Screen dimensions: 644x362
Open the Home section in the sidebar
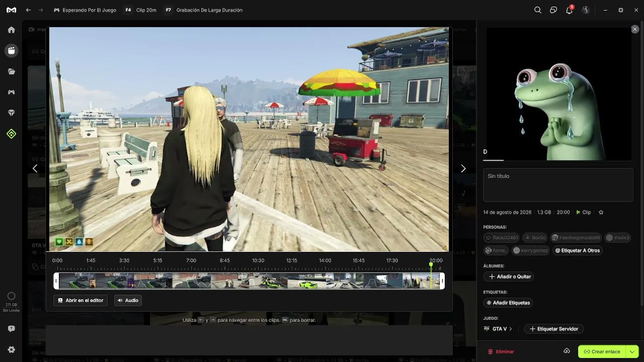(11, 30)
